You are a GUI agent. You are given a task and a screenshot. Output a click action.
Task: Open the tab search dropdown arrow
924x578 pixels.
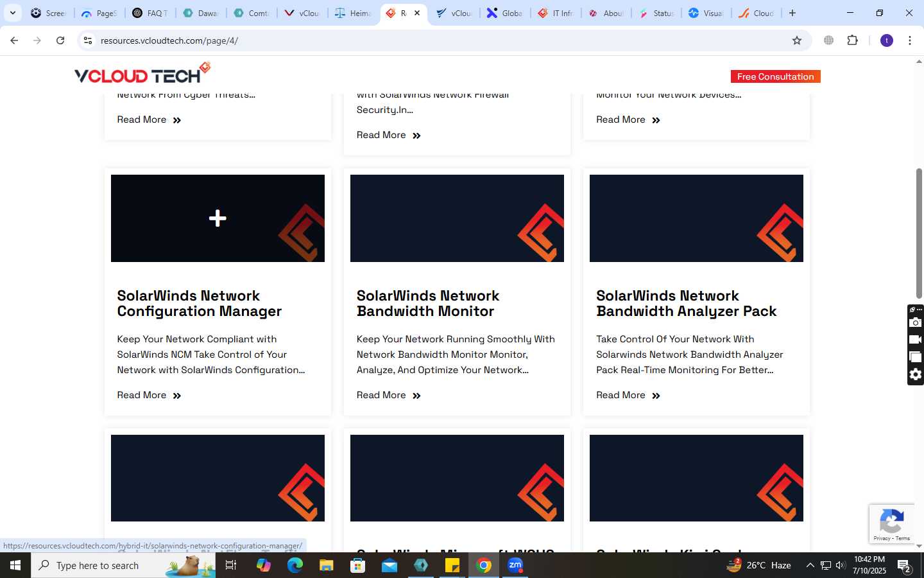(12, 13)
